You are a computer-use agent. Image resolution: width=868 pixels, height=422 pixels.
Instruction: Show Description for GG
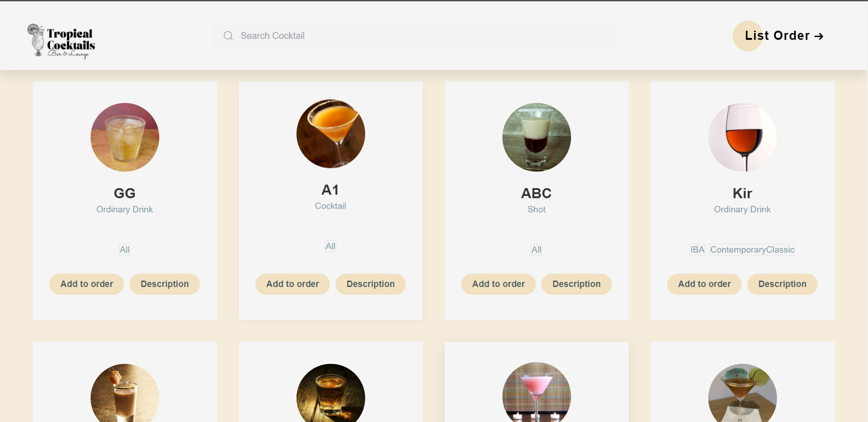(x=165, y=284)
